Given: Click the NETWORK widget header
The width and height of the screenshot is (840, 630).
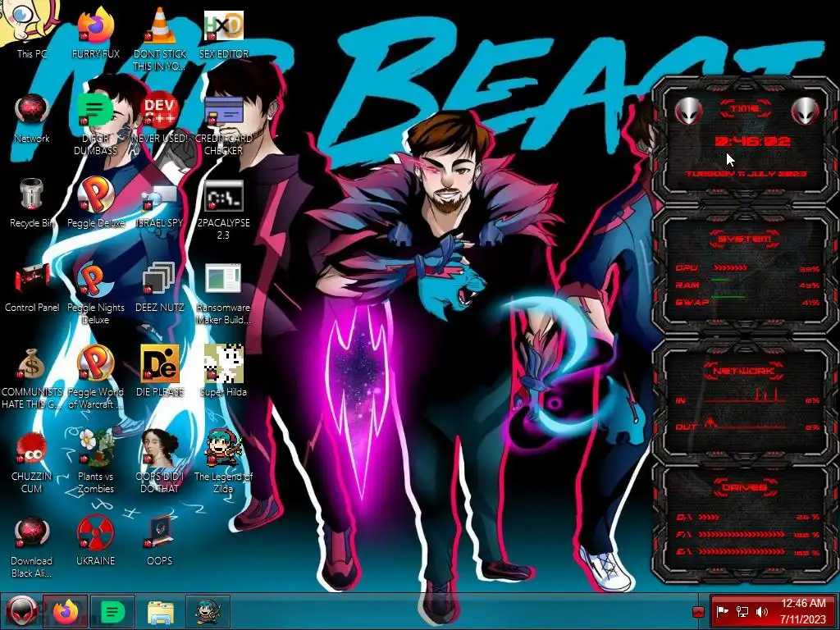Looking at the screenshot, I should pyautogui.click(x=745, y=371).
